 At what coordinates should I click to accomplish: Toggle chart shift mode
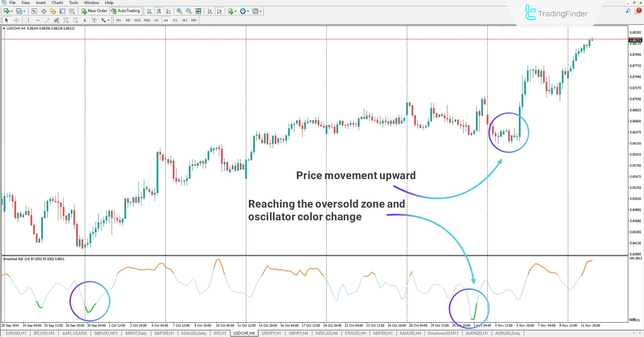pos(219,11)
